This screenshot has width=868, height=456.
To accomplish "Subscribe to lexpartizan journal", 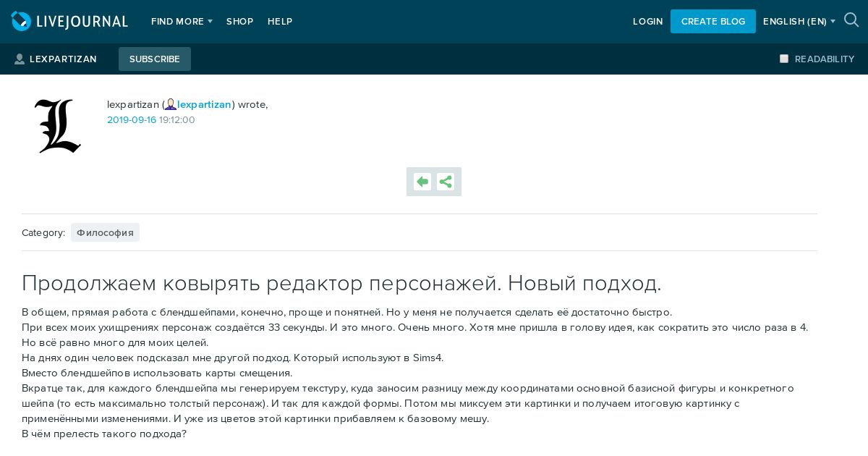I will point(155,59).
